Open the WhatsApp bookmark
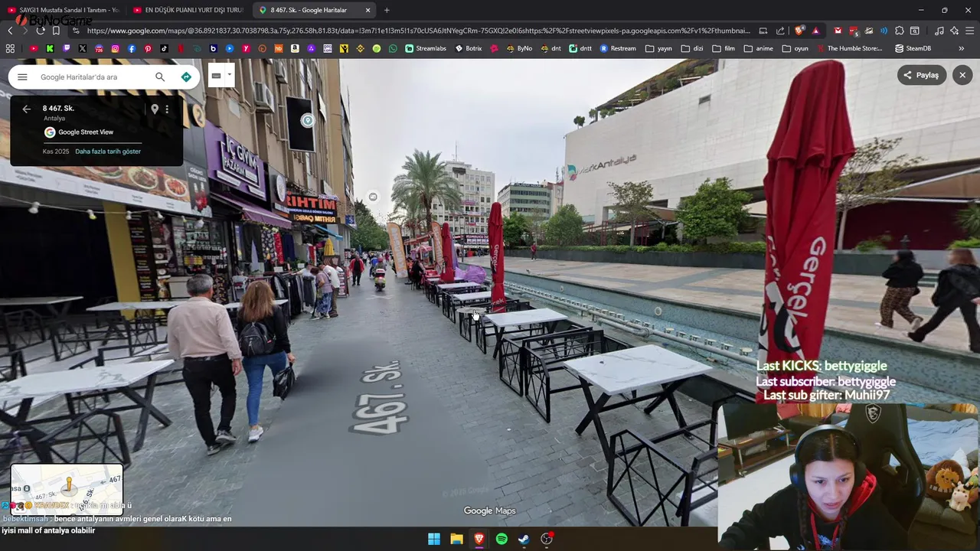Screen dimensions: 980x551 point(393,48)
